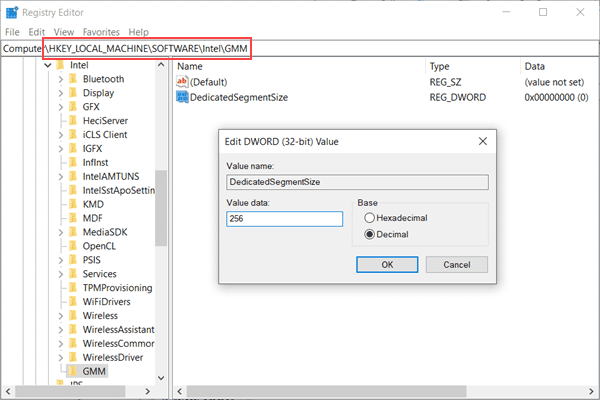Collapse the Intel tree node
This screenshot has width=600, height=400.
click(48, 65)
